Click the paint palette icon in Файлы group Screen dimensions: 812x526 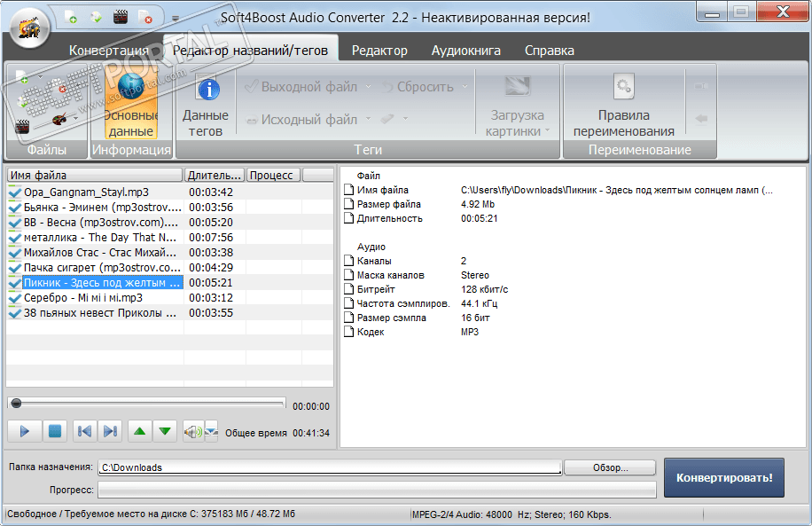tap(59, 119)
